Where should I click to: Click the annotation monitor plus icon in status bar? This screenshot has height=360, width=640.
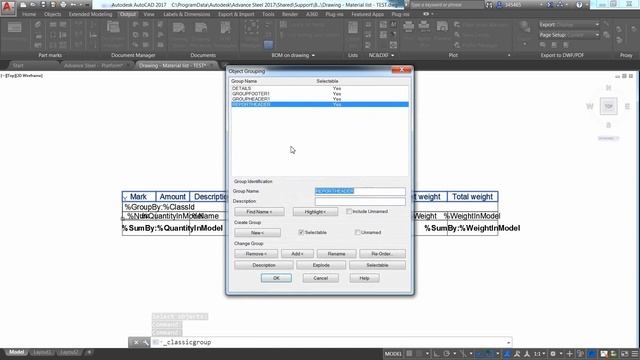point(570,353)
